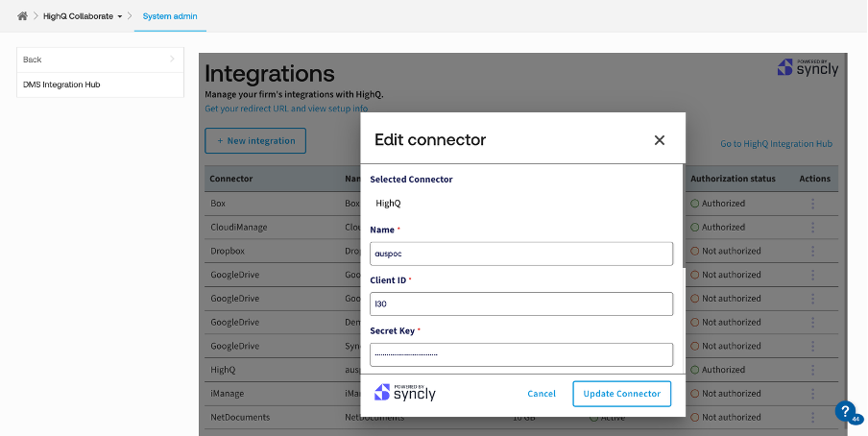Open actions menu for iManage row
The width and height of the screenshot is (868, 436).
(x=812, y=394)
